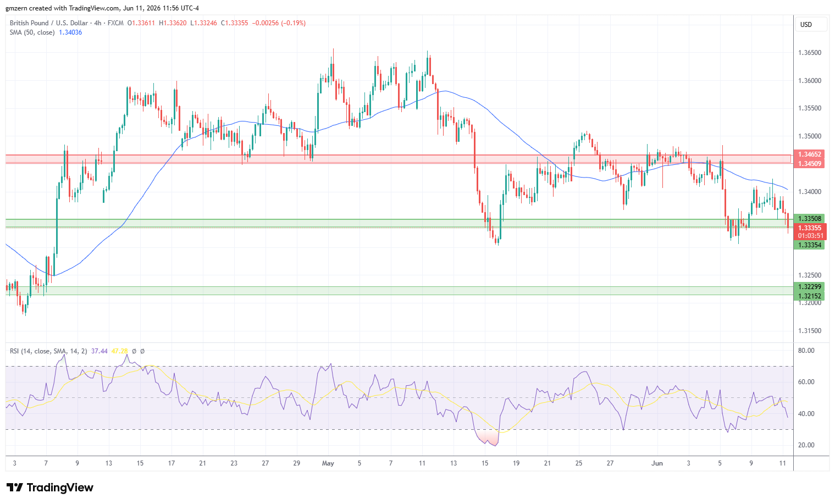
Task: Click the price change −0.00256 (−0.19%)
Action: (x=279, y=23)
